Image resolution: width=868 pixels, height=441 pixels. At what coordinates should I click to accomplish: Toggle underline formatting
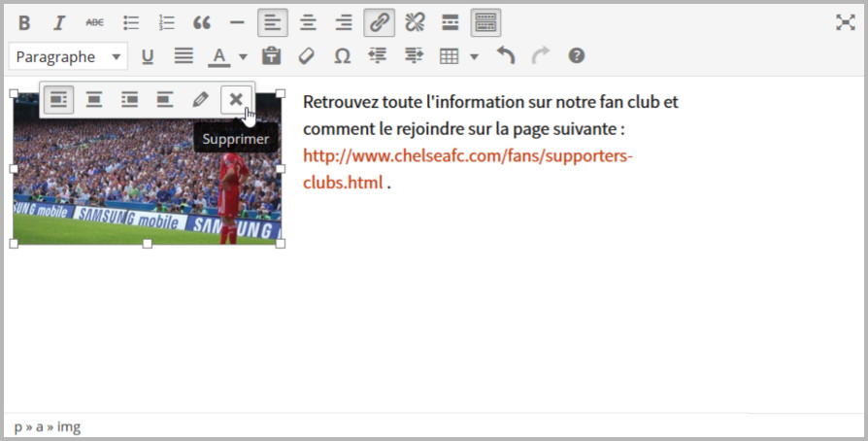tap(148, 56)
